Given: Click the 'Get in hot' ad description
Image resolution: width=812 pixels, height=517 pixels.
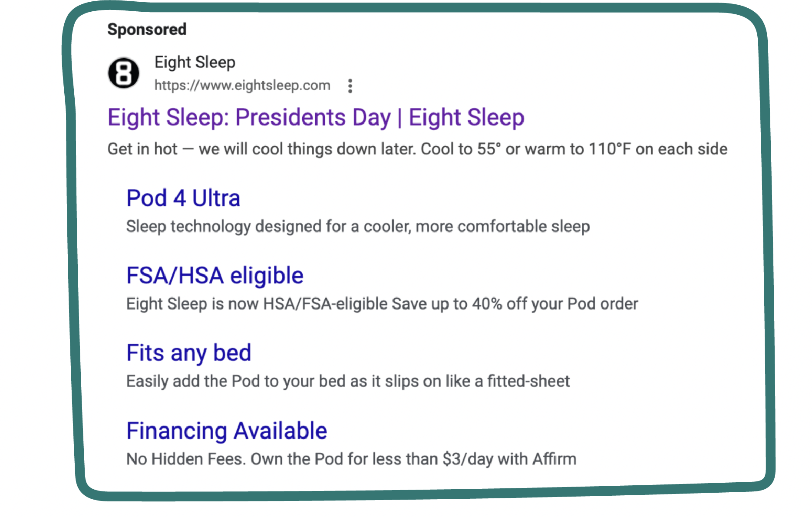Looking at the screenshot, I should coord(417,149).
